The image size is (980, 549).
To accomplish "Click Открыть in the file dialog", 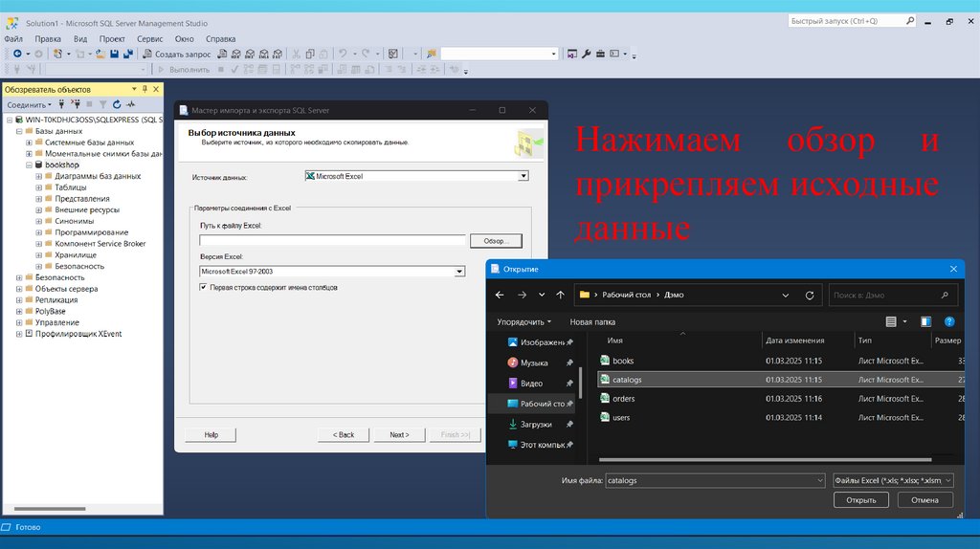I will 860,499.
